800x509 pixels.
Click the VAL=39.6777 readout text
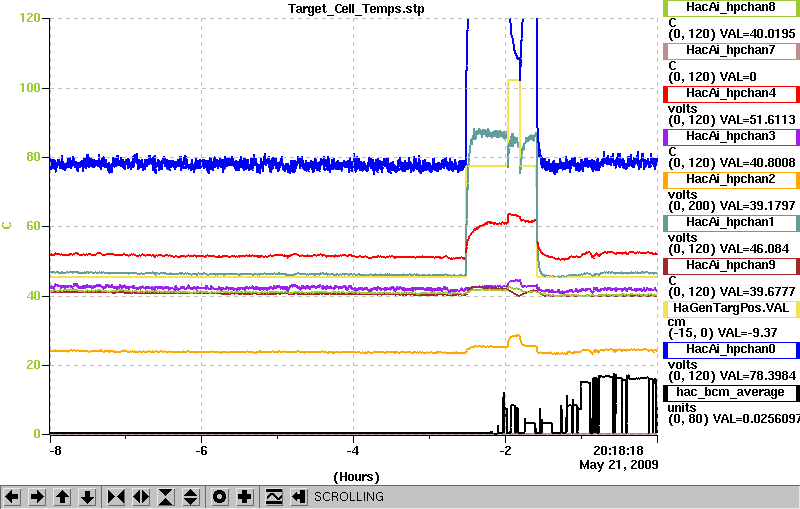(757, 292)
